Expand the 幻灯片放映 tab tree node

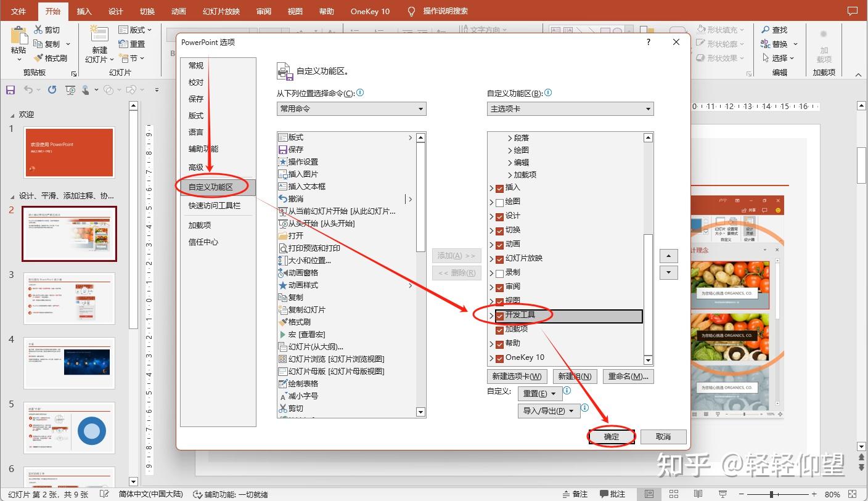[x=491, y=259]
